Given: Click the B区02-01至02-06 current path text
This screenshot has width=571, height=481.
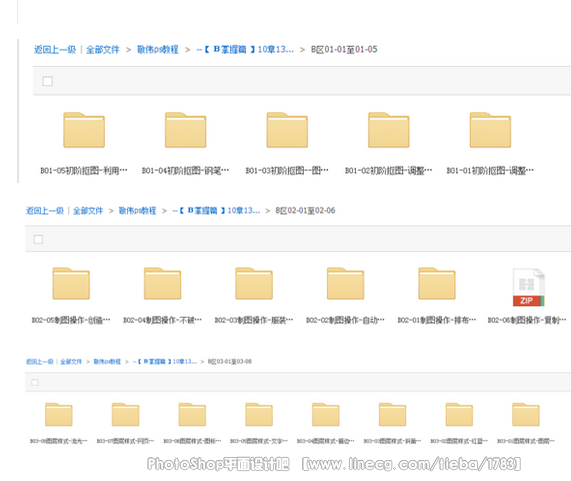Looking at the screenshot, I should point(305,210).
